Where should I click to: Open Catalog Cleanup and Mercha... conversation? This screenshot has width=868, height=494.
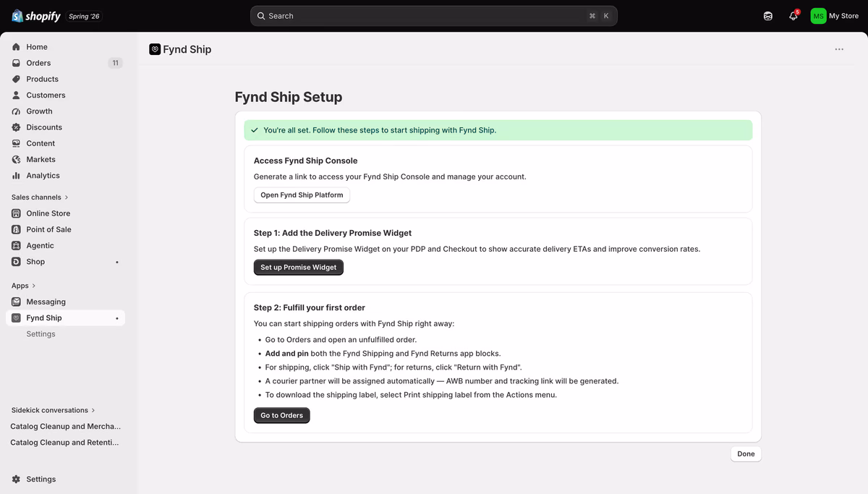(x=66, y=426)
